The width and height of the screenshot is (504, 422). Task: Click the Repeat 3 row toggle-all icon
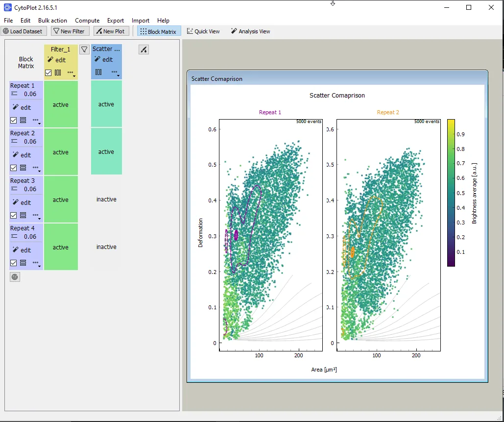coord(23,216)
